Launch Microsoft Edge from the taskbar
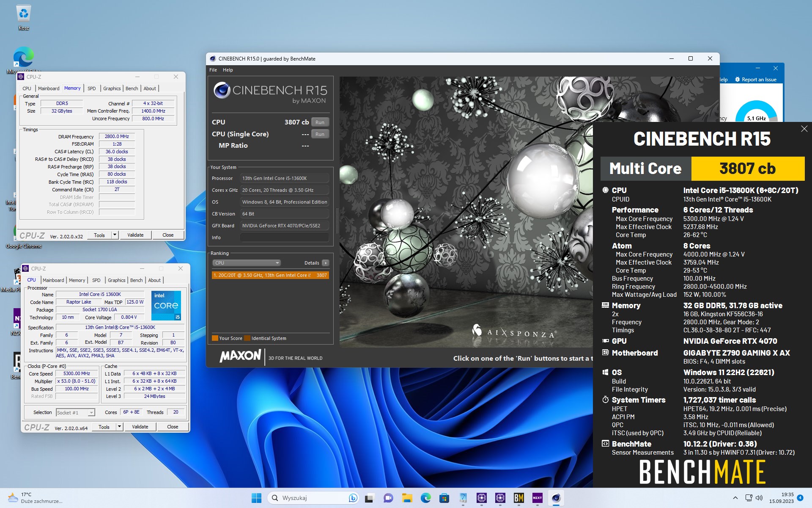Viewport: 812px width, 508px height. tap(425, 498)
